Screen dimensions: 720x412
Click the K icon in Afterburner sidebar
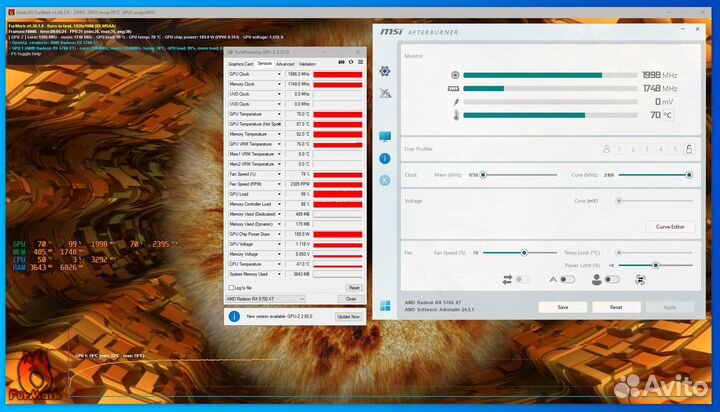coord(385,180)
